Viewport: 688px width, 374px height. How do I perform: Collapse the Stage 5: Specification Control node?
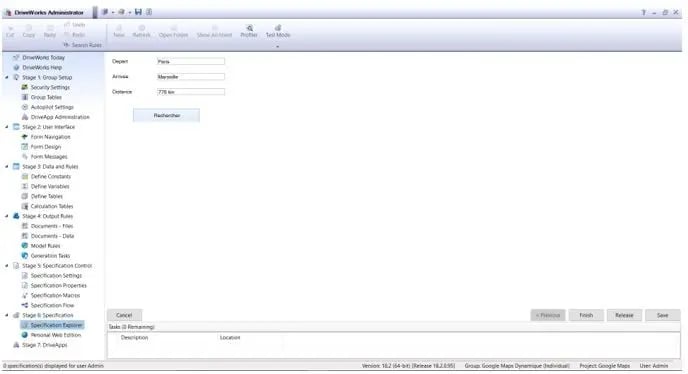point(7,266)
